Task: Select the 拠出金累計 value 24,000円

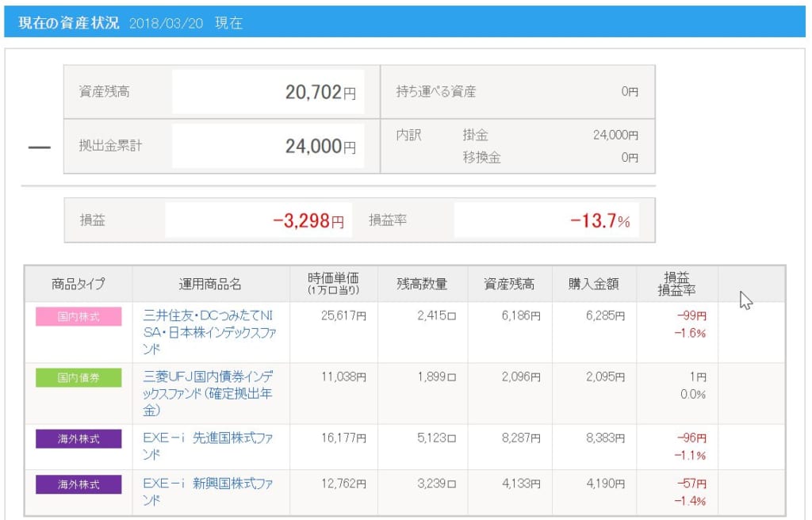Action: (x=320, y=146)
